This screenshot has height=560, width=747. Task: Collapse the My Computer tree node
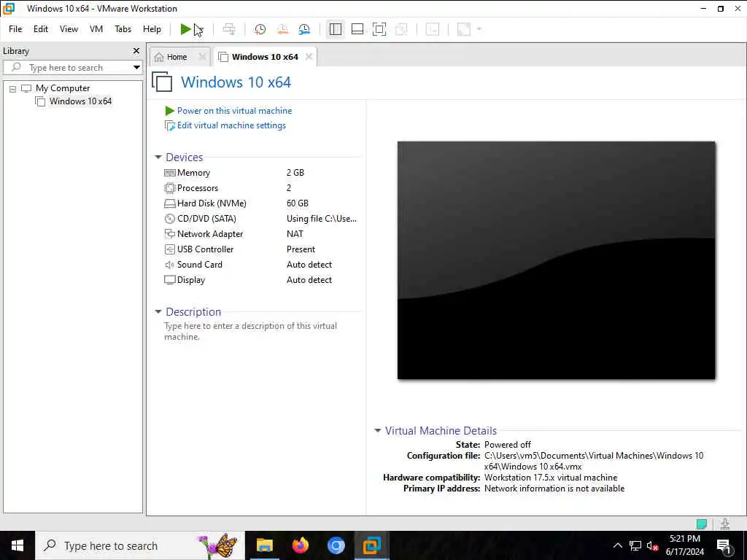pyautogui.click(x=13, y=88)
